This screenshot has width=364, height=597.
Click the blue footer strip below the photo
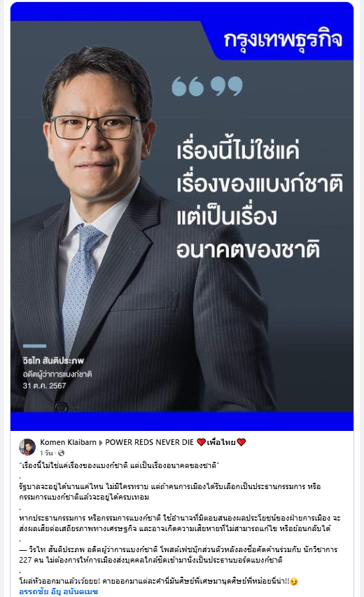(182, 421)
